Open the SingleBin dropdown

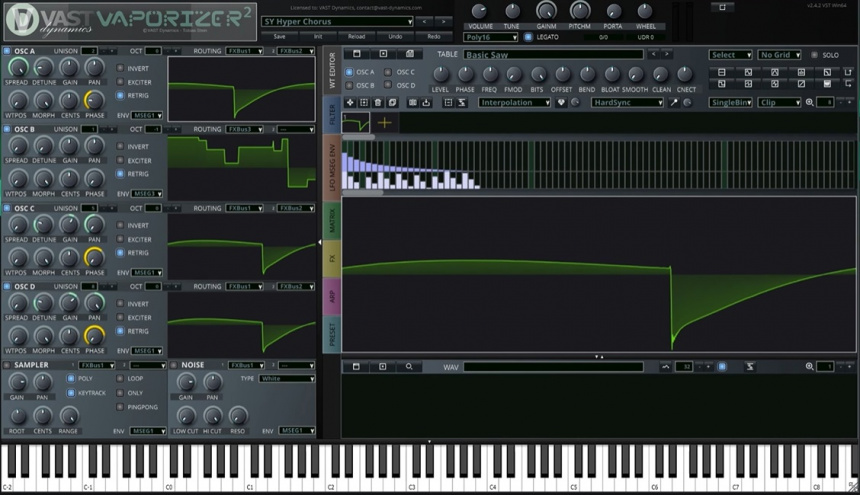[x=731, y=103]
